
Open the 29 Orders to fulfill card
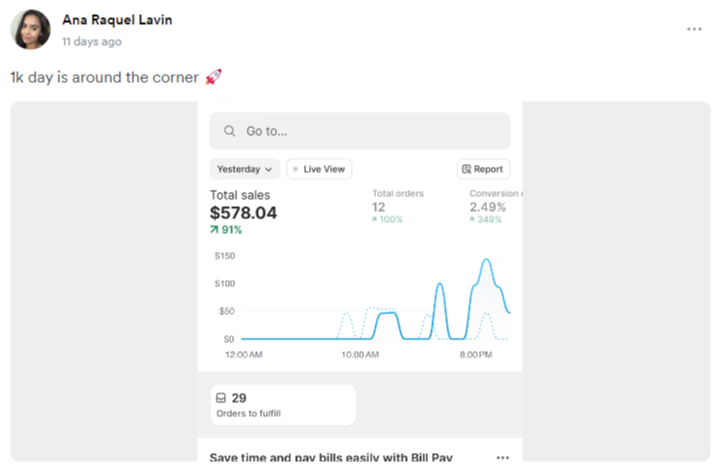(283, 405)
